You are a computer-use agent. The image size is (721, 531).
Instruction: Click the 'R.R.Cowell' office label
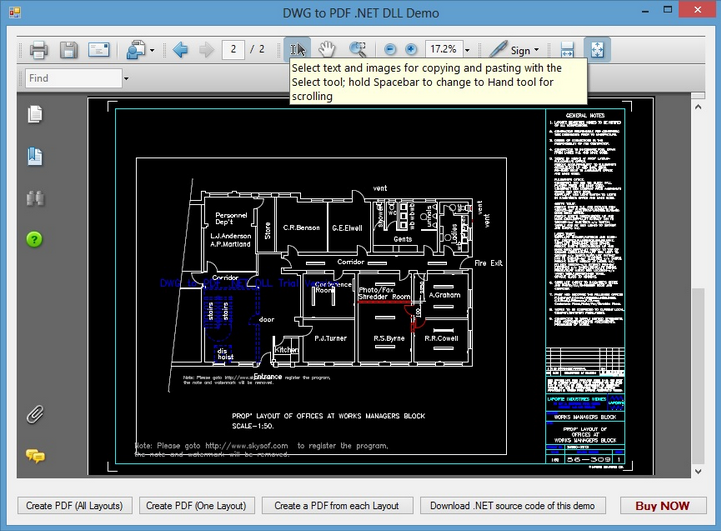coord(441,338)
